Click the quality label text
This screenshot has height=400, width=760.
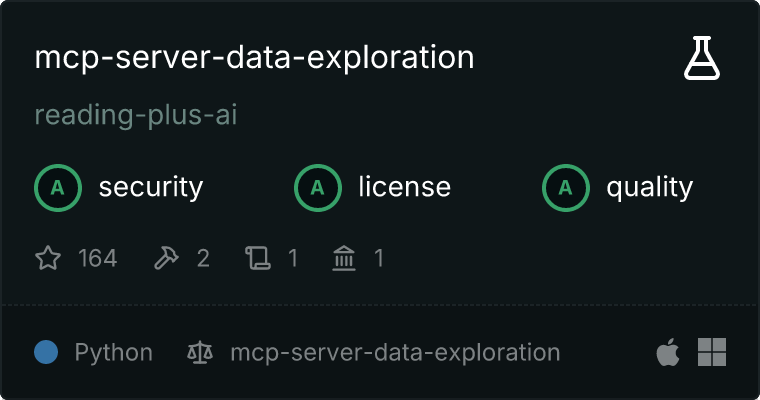click(x=649, y=187)
